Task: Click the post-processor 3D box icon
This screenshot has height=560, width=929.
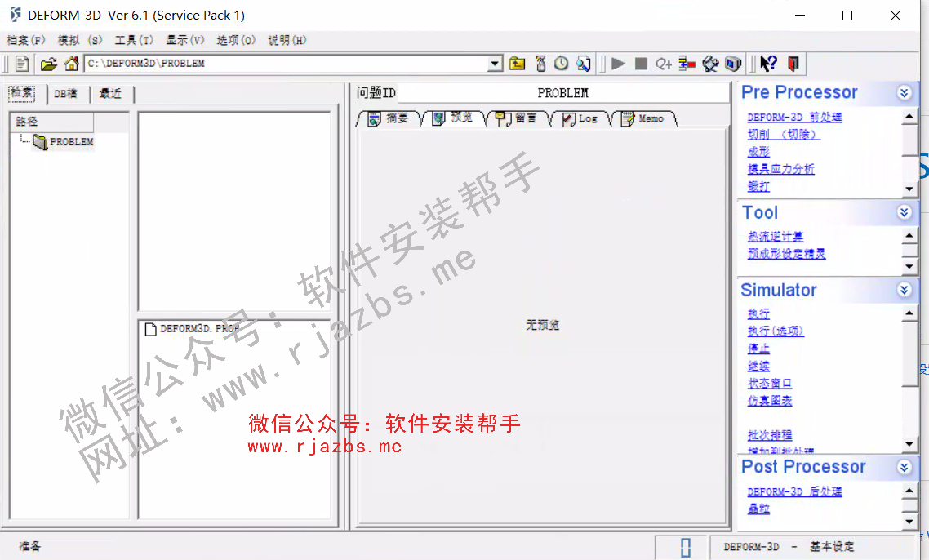Action: click(733, 64)
